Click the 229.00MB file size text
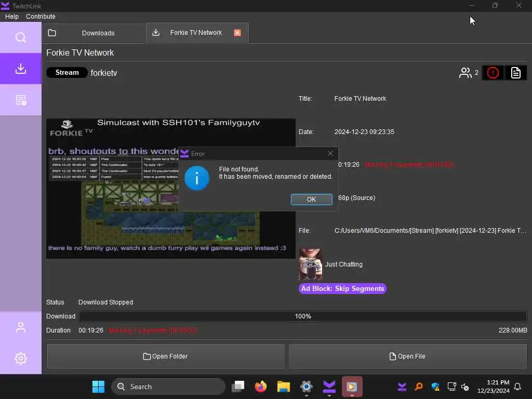Viewport: 532px width, 399px height. pos(513,330)
